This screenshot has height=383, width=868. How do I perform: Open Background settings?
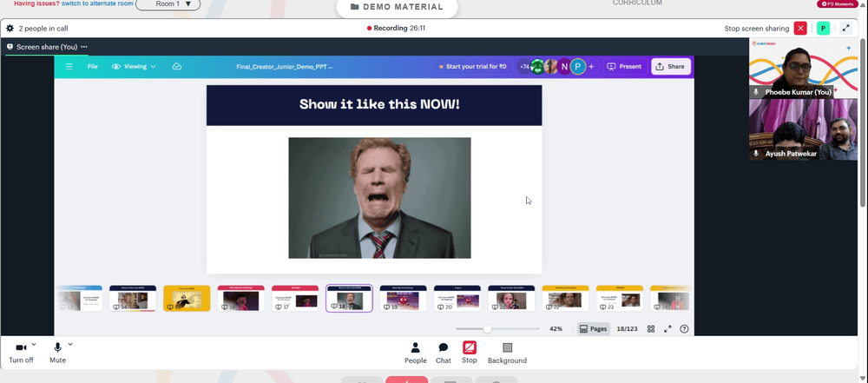(507, 353)
